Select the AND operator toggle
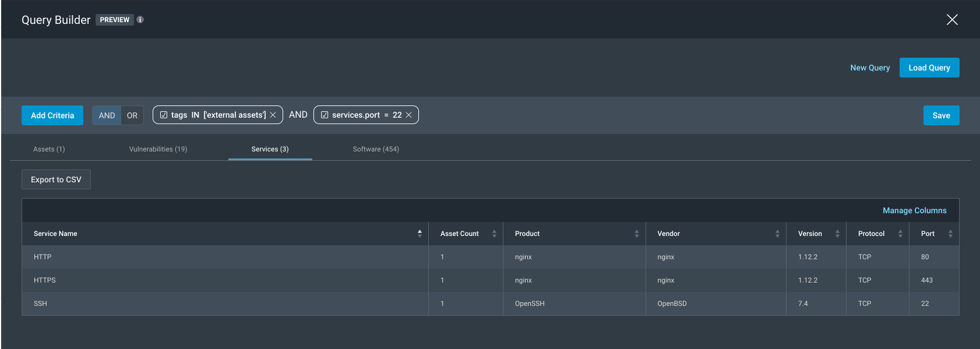Viewport: 980px width, 349px height. click(107, 115)
